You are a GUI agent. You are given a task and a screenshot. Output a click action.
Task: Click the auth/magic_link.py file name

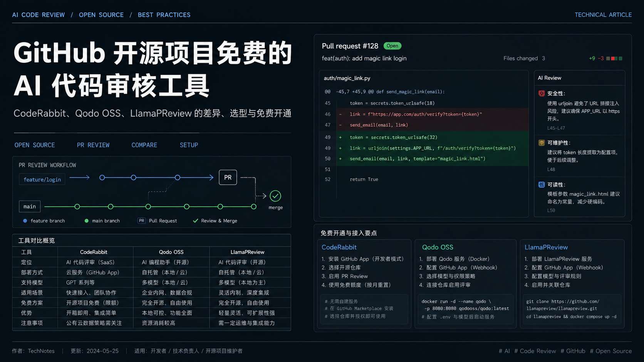(x=347, y=78)
